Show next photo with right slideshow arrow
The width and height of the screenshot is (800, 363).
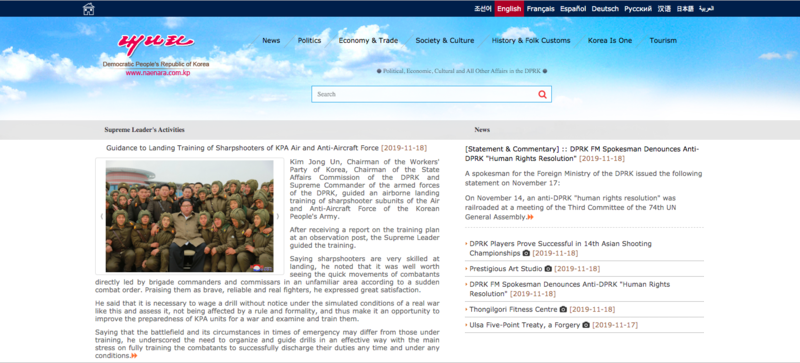click(x=278, y=216)
